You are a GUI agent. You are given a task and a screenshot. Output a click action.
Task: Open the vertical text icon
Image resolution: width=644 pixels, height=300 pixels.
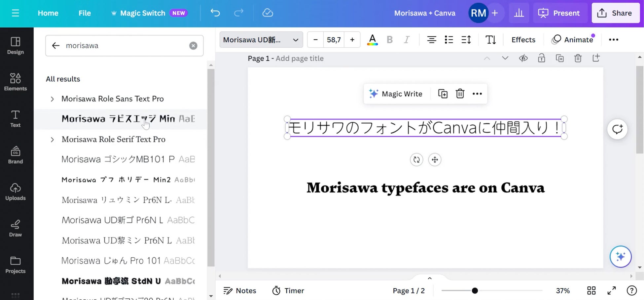(x=490, y=40)
